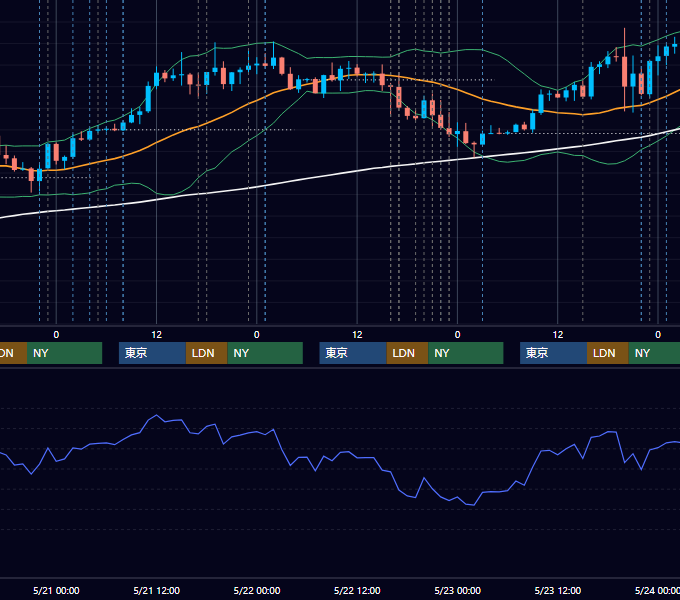Select the NY session block ending 5/21 morning
680x600 pixels.
tap(64, 353)
